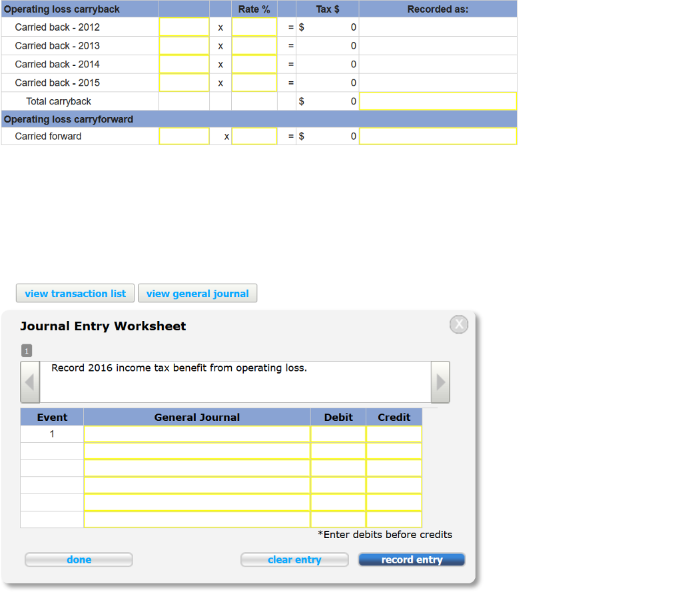Click the 'Credit' column header
682x616 pixels.
[394, 417]
